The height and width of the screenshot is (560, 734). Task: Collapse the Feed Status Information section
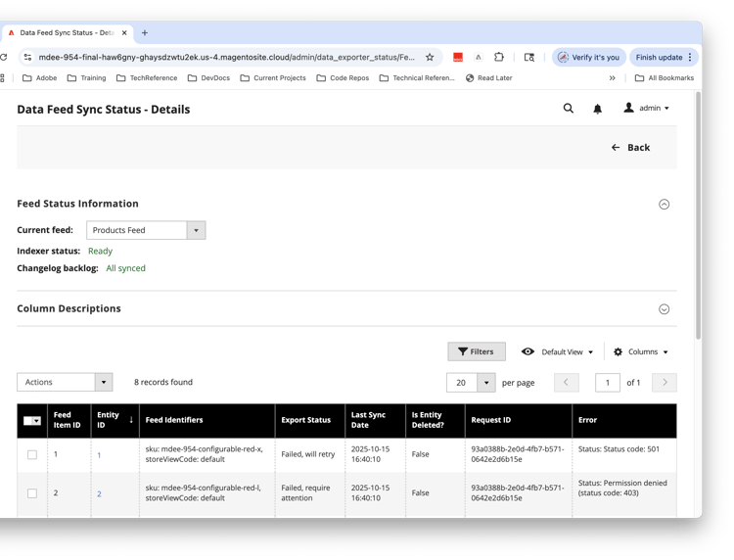(x=664, y=205)
